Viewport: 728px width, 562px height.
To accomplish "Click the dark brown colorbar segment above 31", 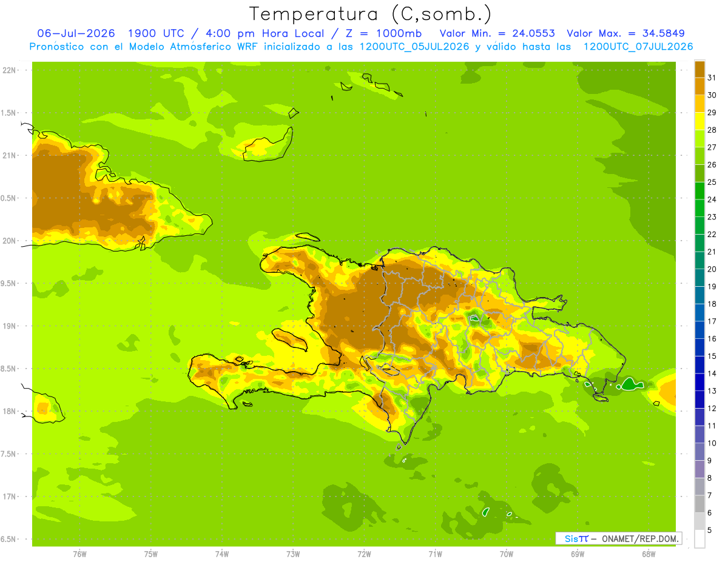I will tap(699, 69).
